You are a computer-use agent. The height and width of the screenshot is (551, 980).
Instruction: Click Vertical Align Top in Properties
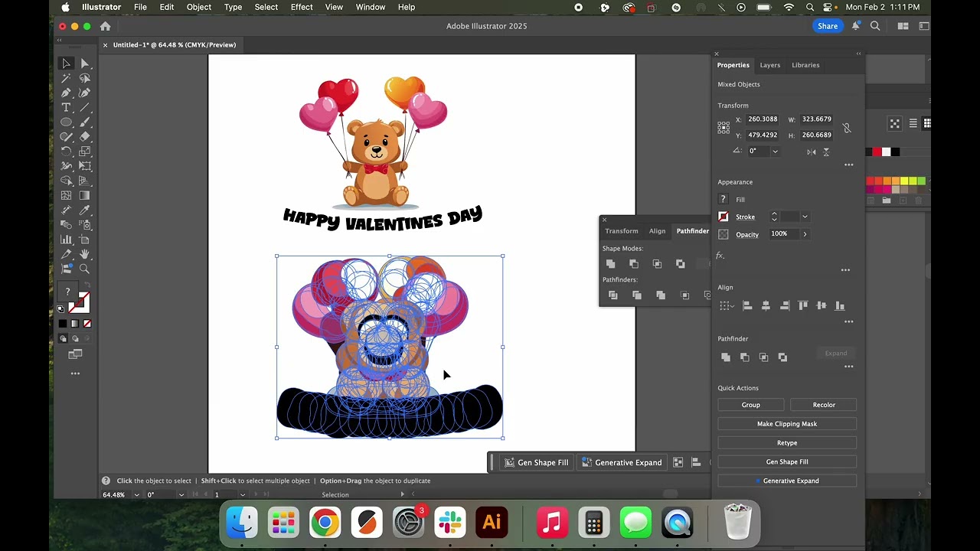pyautogui.click(x=802, y=305)
